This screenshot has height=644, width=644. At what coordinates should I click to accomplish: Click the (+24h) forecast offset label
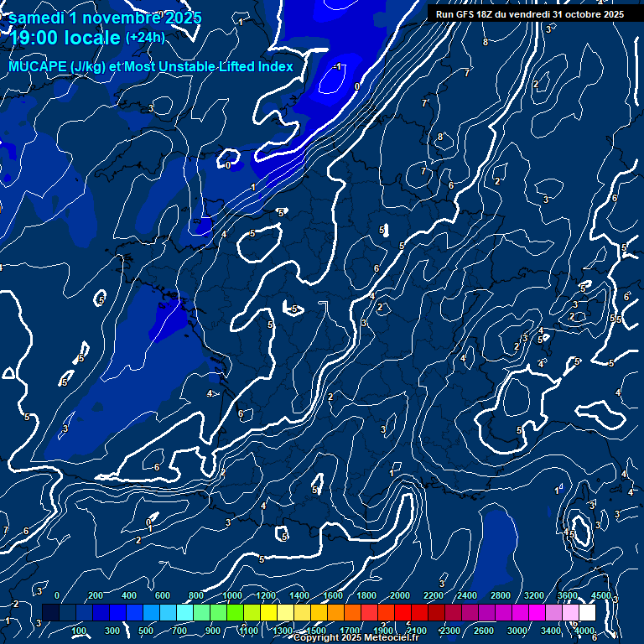click(x=145, y=38)
